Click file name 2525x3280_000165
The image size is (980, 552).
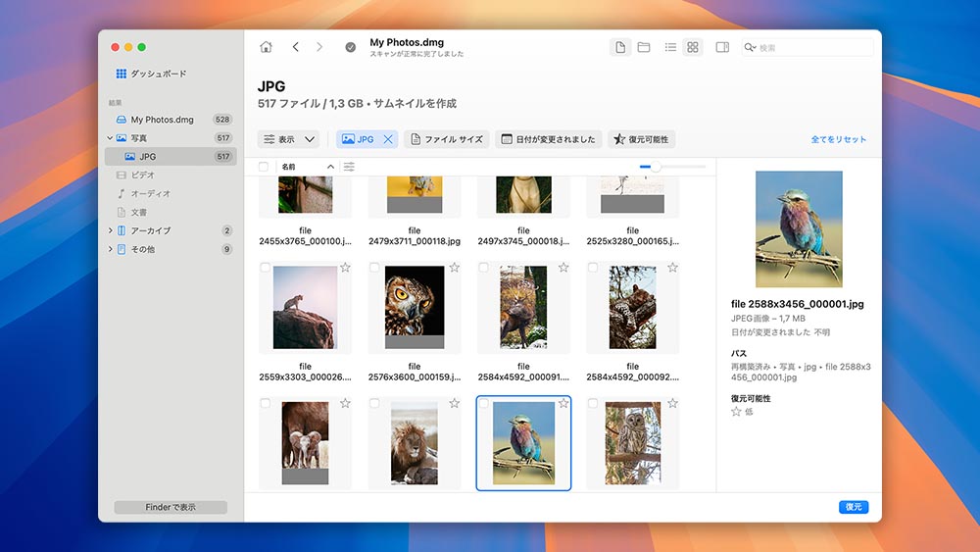[x=632, y=235]
